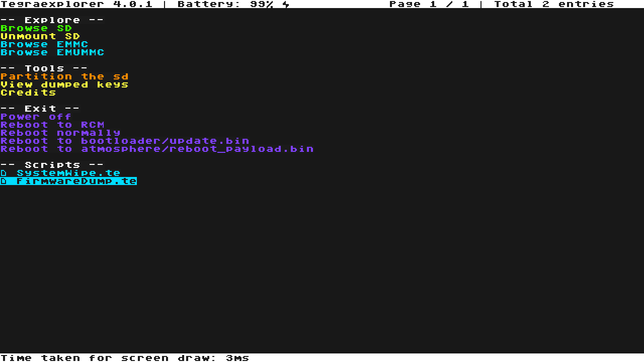Click the SystemWipe.te file icon
Viewport: 644px width, 362px height.
4,173
